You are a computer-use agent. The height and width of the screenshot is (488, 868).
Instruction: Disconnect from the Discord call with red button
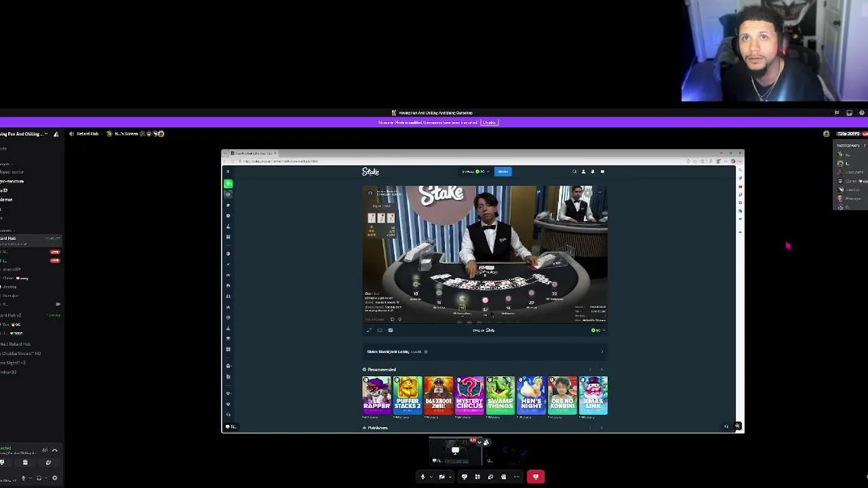coord(536,476)
